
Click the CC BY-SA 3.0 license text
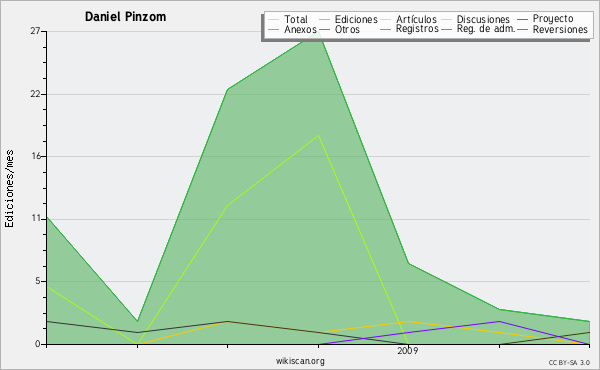(569, 362)
